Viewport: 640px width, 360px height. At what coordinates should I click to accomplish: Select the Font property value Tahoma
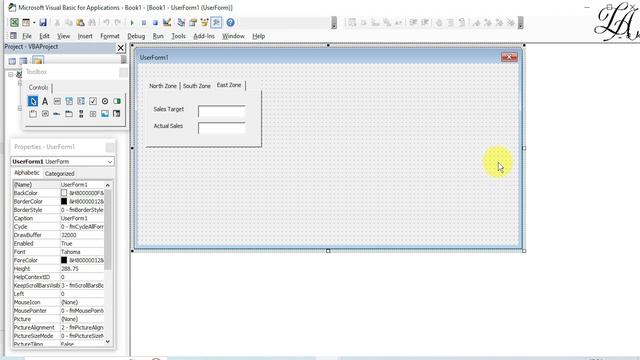tap(82, 252)
